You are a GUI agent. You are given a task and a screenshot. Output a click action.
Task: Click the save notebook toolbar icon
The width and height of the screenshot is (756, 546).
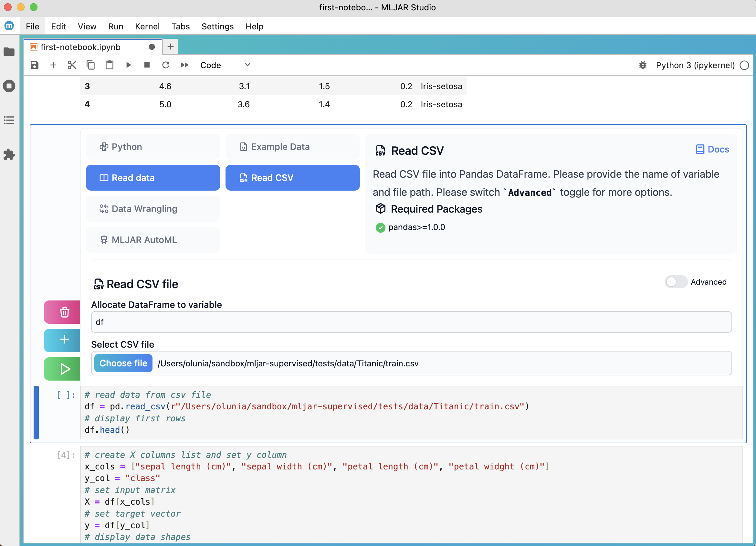[x=35, y=65]
